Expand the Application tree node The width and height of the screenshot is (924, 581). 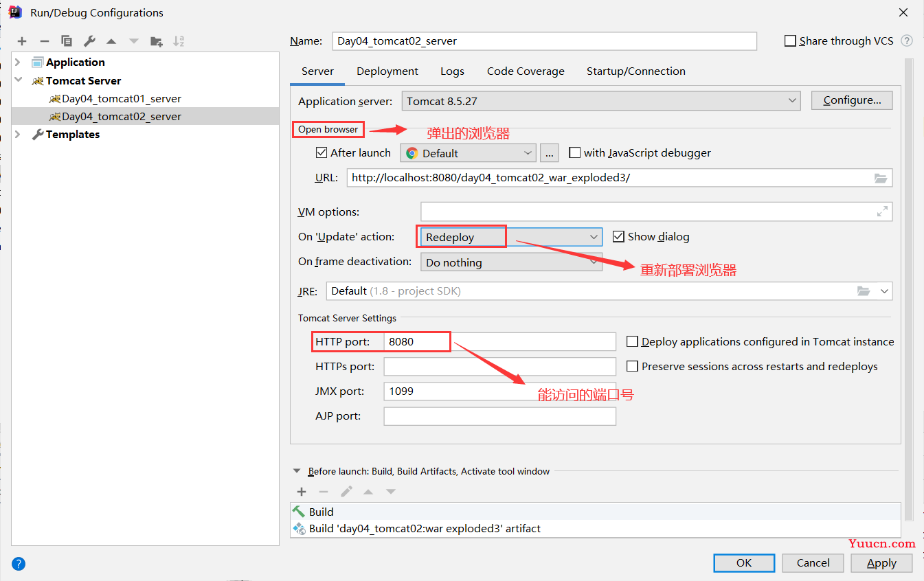click(x=19, y=62)
